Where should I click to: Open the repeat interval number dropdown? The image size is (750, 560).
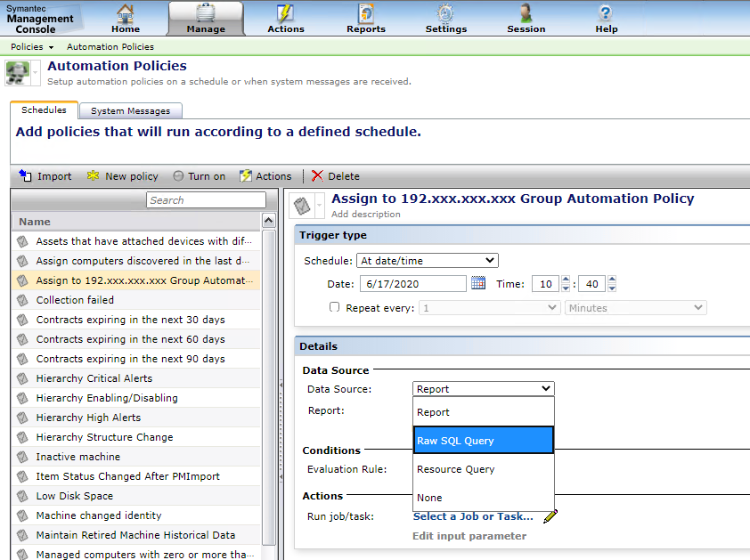point(489,307)
